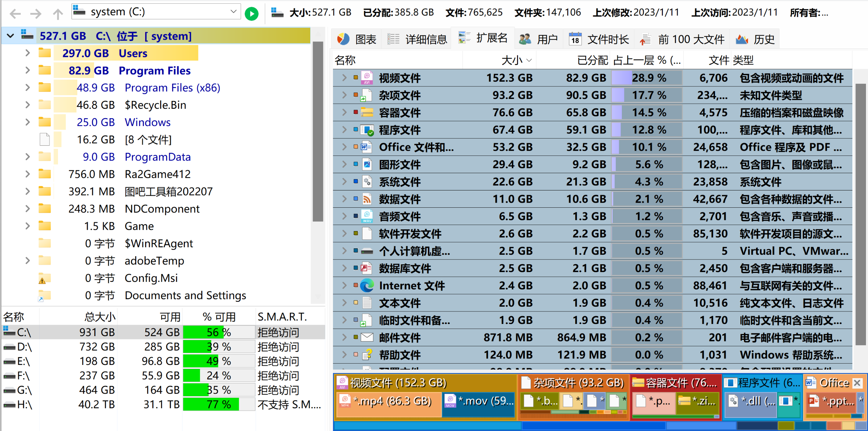Expand the 容器文件 extension group
Viewport: 868px width, 431px height.
344,112
